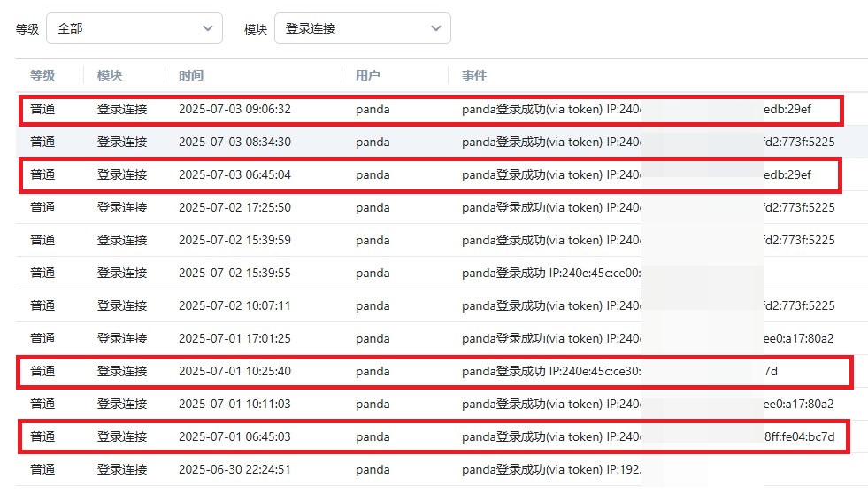
Task: Click the event text in the 15:39:55 row
Action: coord(552,273)
